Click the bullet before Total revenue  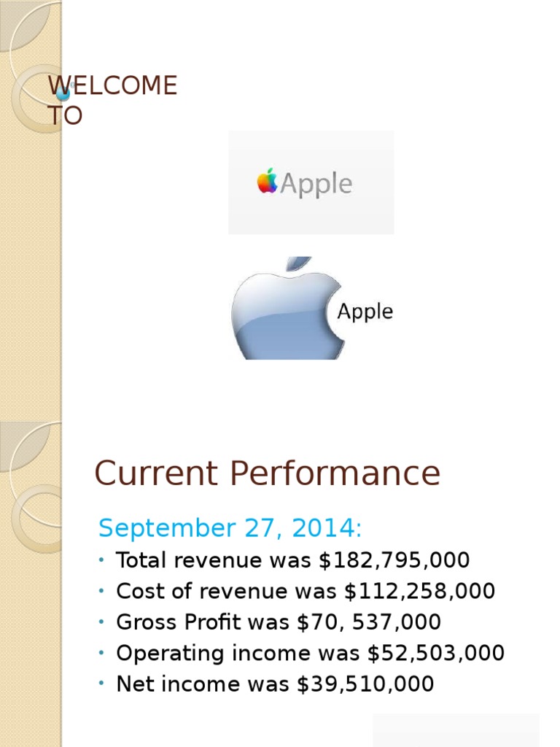pos(101,560)
